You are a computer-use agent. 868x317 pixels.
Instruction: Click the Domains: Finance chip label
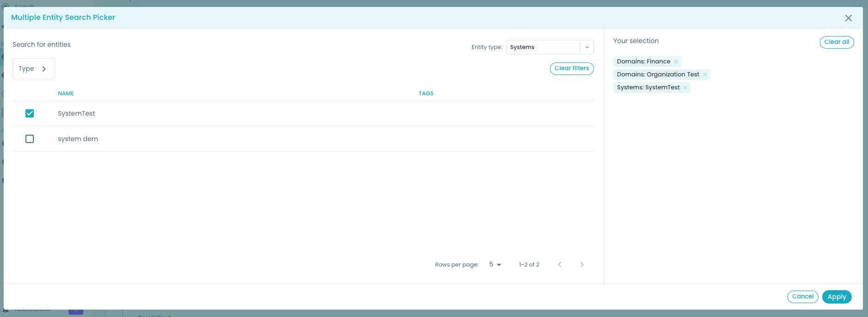[x=643, y=62]
